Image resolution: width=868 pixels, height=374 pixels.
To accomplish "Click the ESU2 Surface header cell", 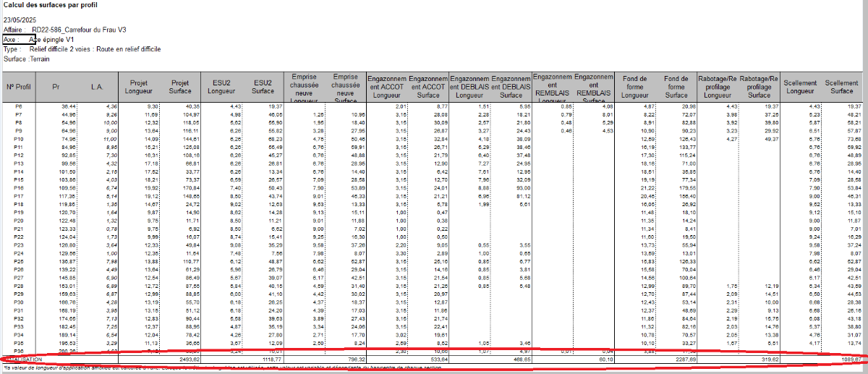I will [x=263, y=87].
